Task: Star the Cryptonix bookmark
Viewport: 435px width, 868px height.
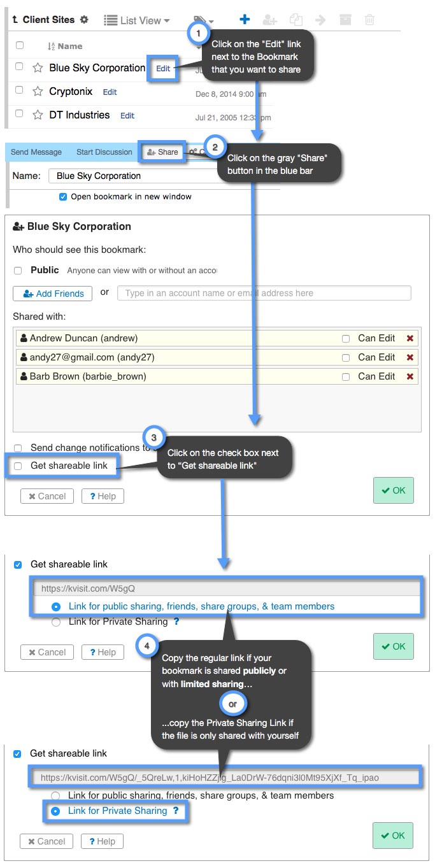Action: pyautogui.click(x=36, y=91)
